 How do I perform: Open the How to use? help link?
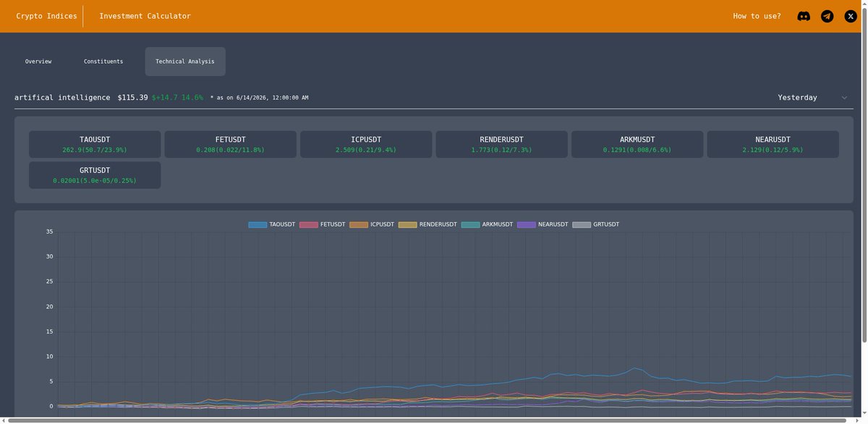[x=757, y=16]
